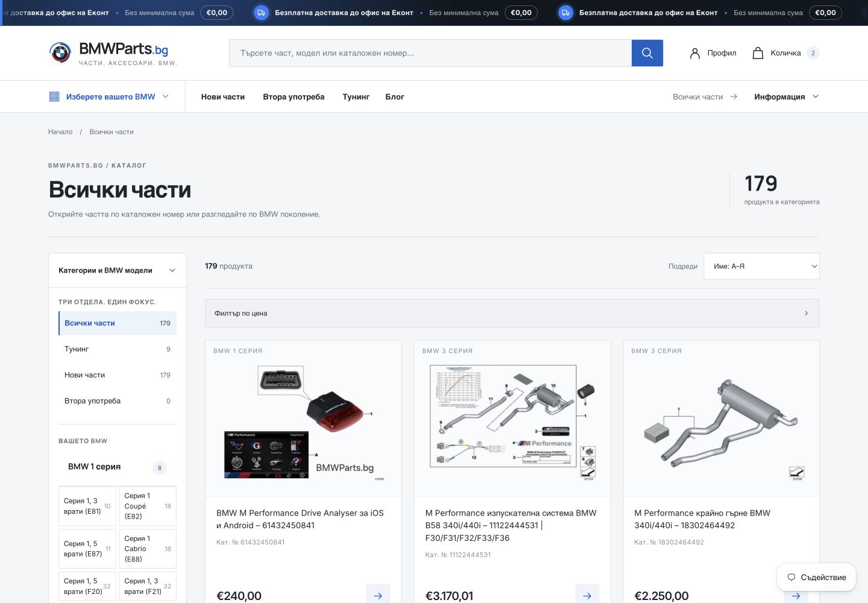868x603 pixels.
Task: Expand the Изберете вашето BMW dropdown
Action: (x=108, y=96)
